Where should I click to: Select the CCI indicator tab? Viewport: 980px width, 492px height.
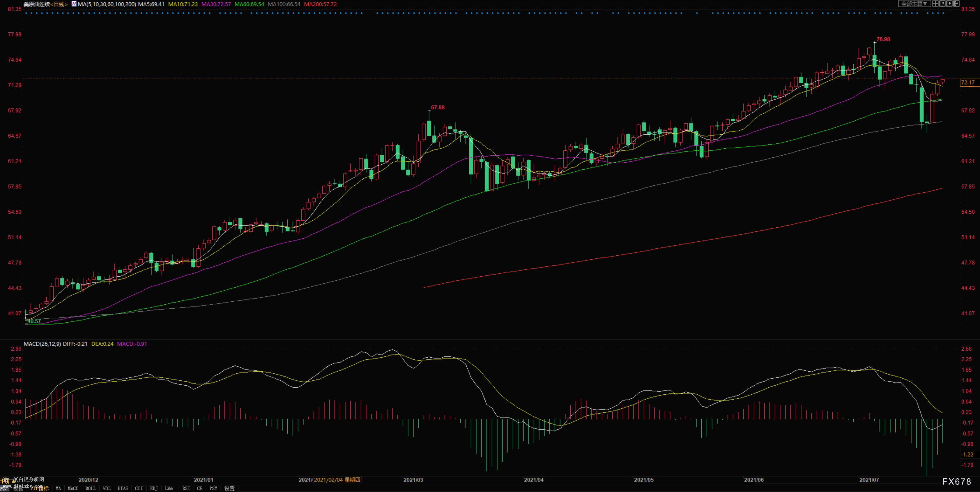point(139,488)
